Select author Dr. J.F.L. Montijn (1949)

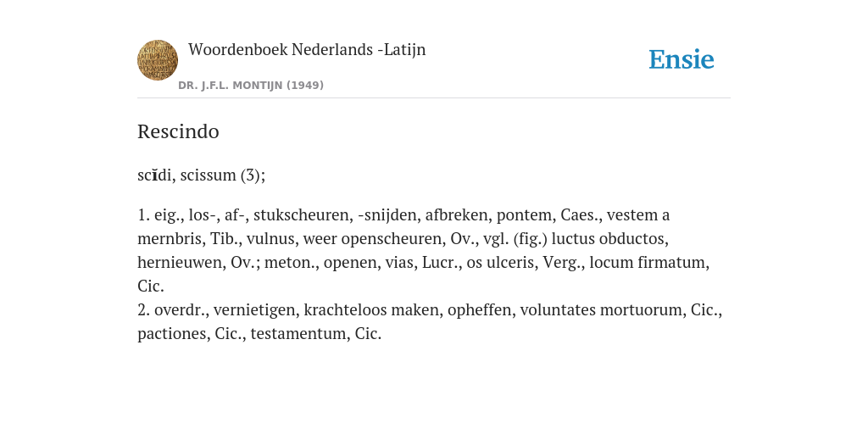251,86
